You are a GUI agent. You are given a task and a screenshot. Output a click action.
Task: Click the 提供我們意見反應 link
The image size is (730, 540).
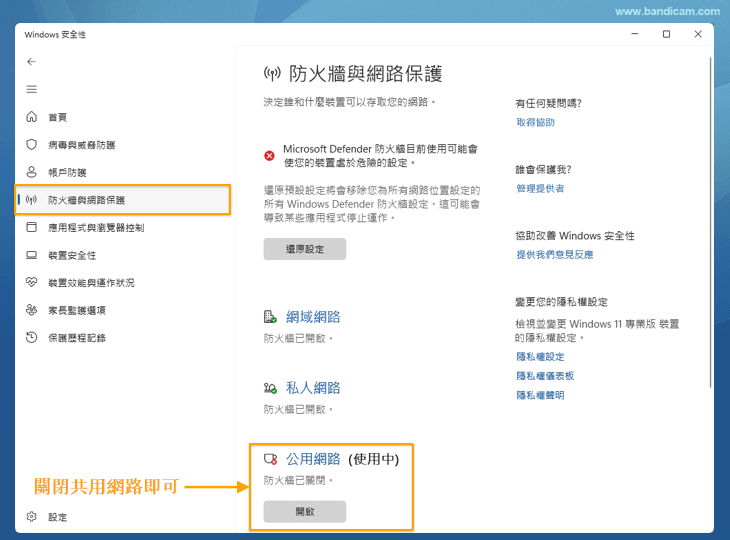[554, 255]
